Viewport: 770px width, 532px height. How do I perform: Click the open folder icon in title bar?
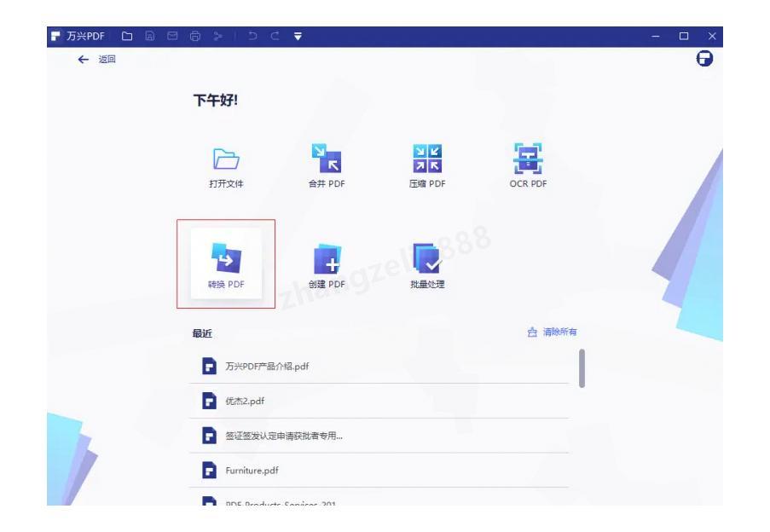[127, 36]
